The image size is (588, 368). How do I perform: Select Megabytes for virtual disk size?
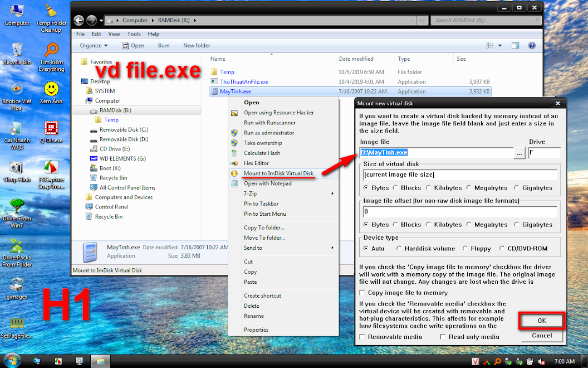click(x=469, y=188)
